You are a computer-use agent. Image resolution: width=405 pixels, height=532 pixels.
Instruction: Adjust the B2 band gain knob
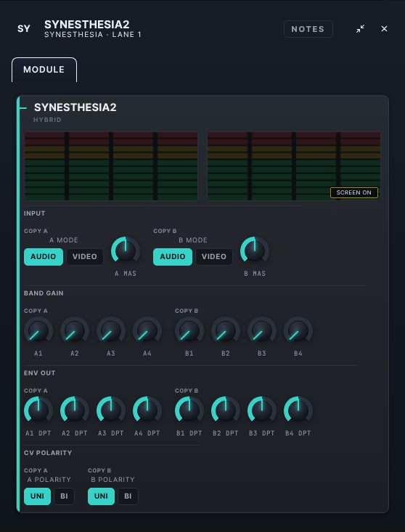coord(226,331)
